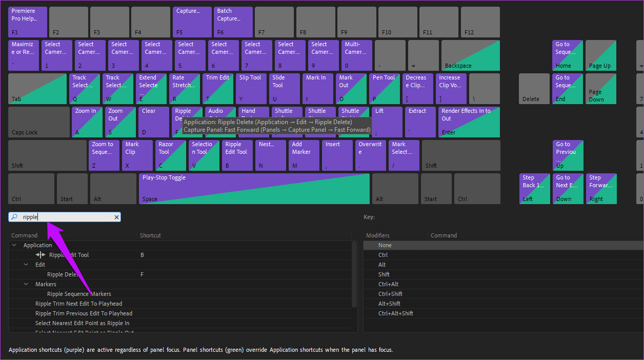Click the Mark In I key
Viewport: 644px width, 360px height.
(318, 89)
